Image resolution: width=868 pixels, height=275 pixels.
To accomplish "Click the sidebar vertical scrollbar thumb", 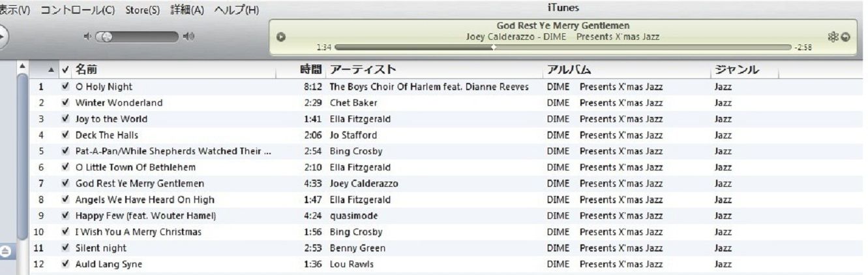I will click(22, 157).
